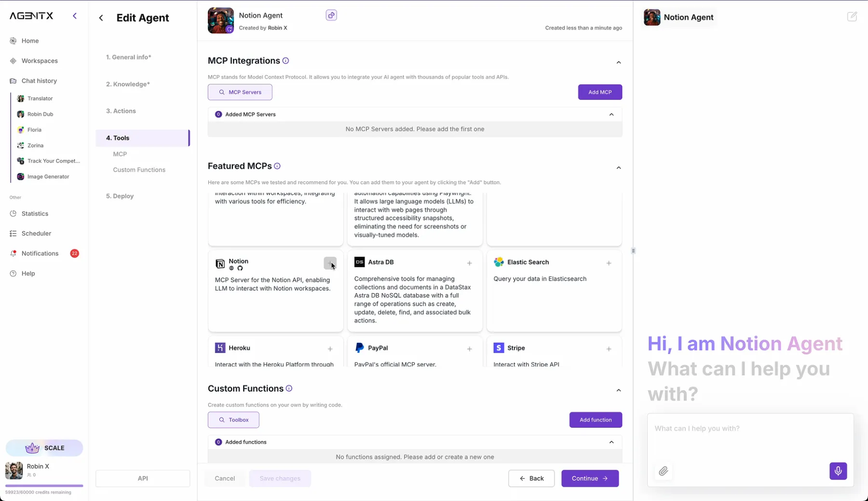Collapse the Added MCP Servers list

pyautogui.click(x=611, y=114)
